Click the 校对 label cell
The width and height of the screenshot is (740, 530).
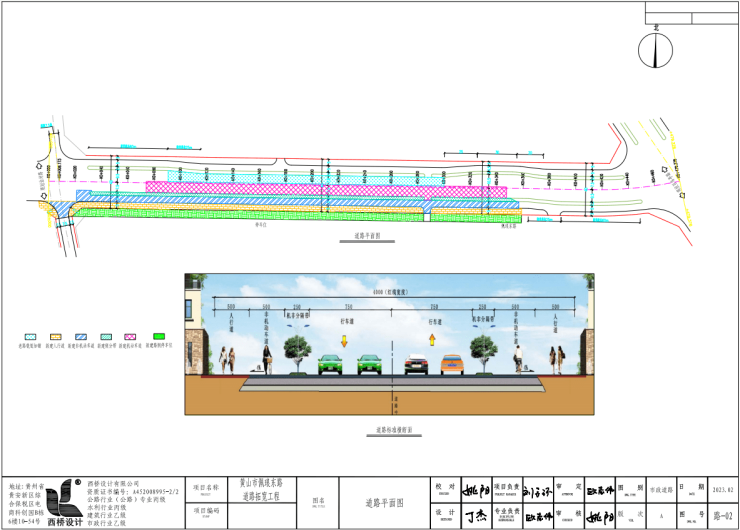coord(446,489)
